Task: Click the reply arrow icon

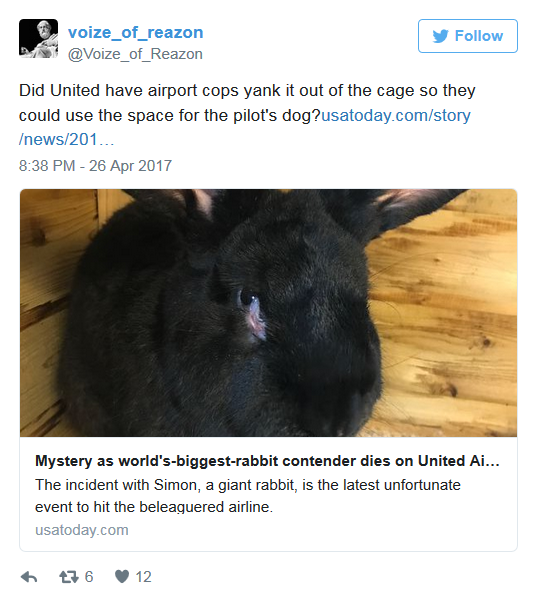Action: (x=29, y=577)
